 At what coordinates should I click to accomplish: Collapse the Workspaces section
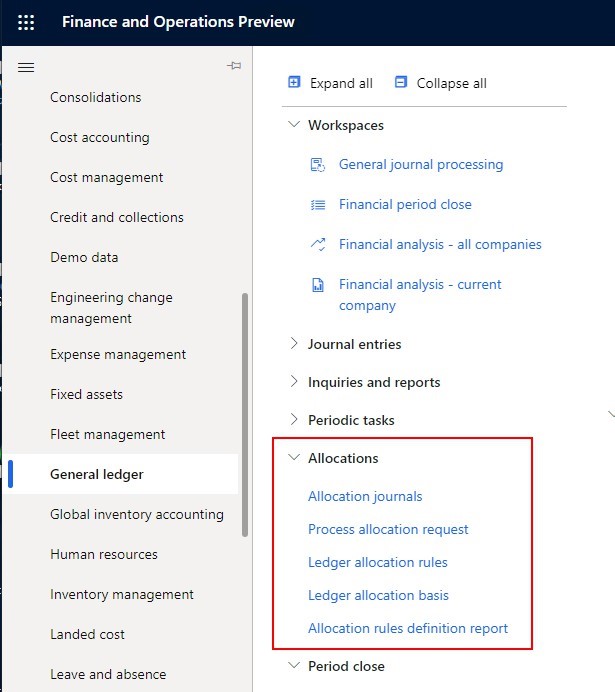point(294,125)
